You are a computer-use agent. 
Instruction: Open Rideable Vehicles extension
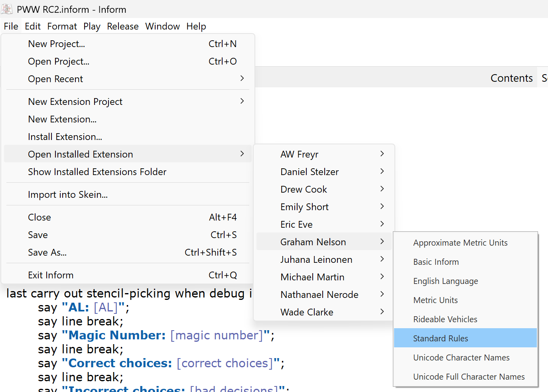point(465,319)
